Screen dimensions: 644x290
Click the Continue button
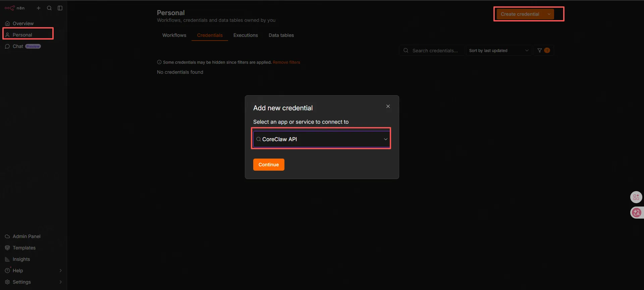point(269,165)
